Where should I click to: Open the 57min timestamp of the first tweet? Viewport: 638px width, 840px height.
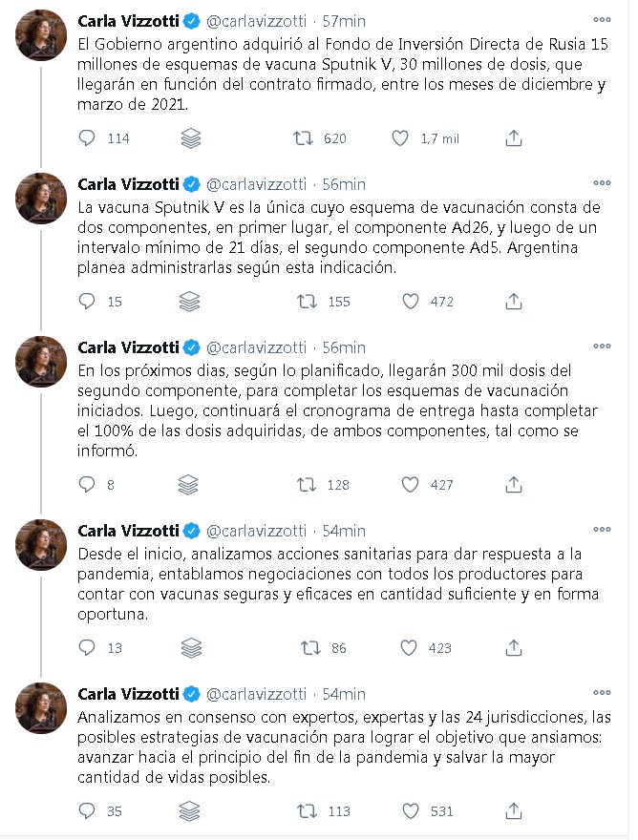click(x=344, y=20)
